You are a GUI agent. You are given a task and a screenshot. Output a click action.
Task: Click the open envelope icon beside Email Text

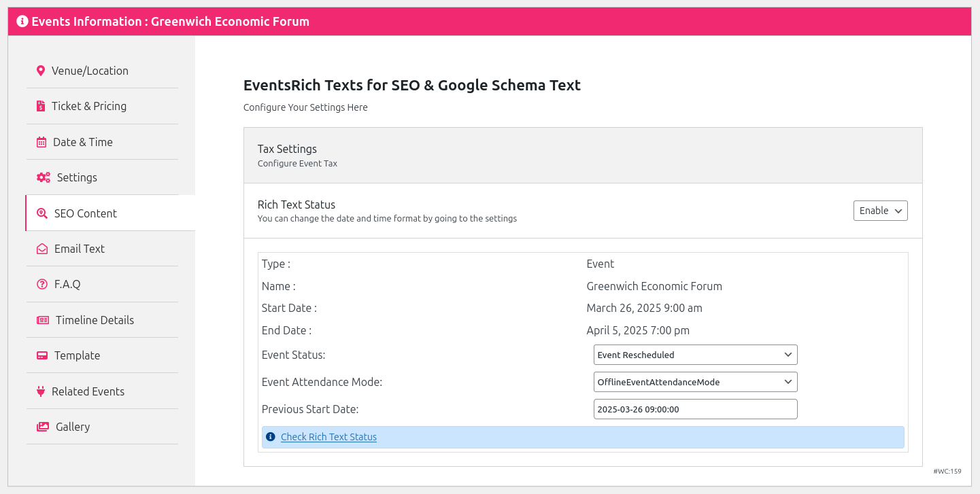click(42, 249)
